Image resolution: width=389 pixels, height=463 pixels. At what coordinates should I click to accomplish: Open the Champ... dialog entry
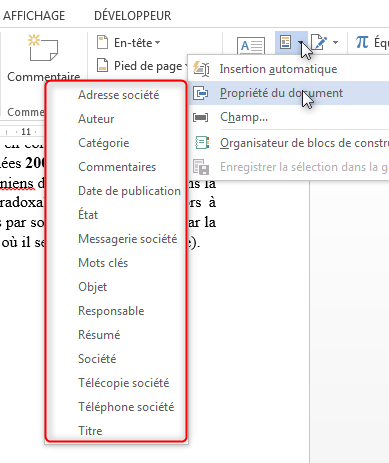[x=289, y=117]
